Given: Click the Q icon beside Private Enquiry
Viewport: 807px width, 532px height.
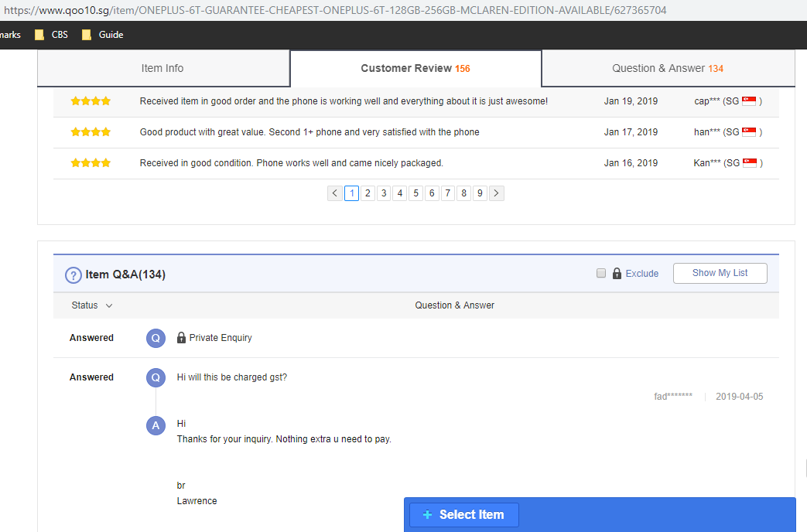Looking at the screenshot, I should [x=156, y=338].
